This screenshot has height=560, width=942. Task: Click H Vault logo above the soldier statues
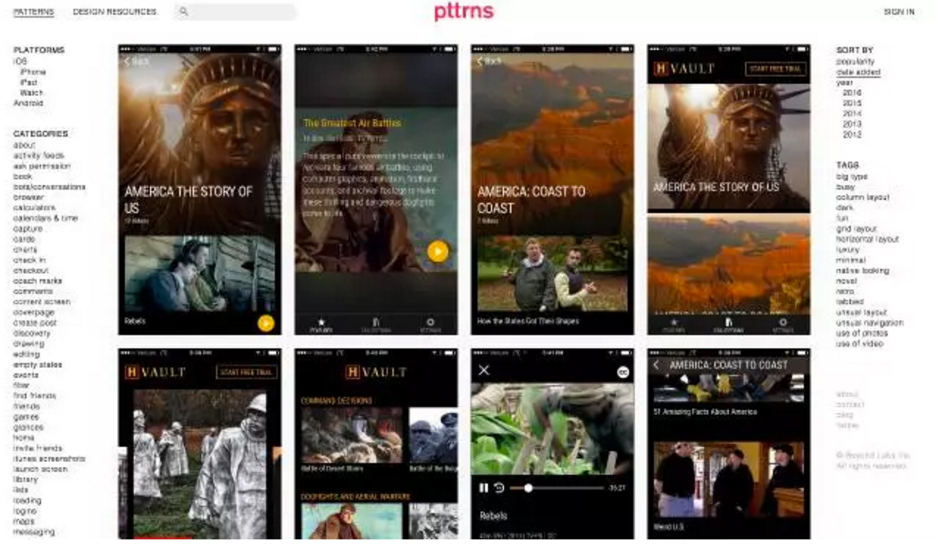click(154, 372)
